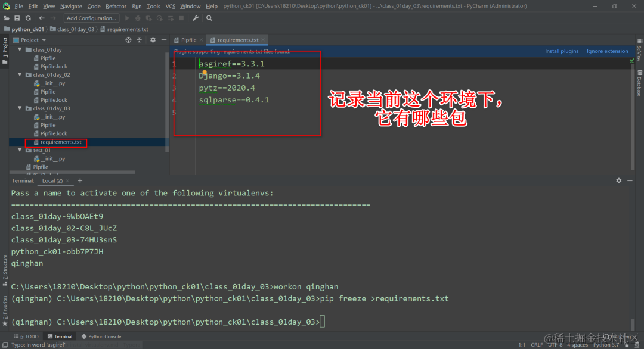Viewport: 644px width, 349px height.
Task: Click the green inspection checkmark icon
Action: (632, 60)
